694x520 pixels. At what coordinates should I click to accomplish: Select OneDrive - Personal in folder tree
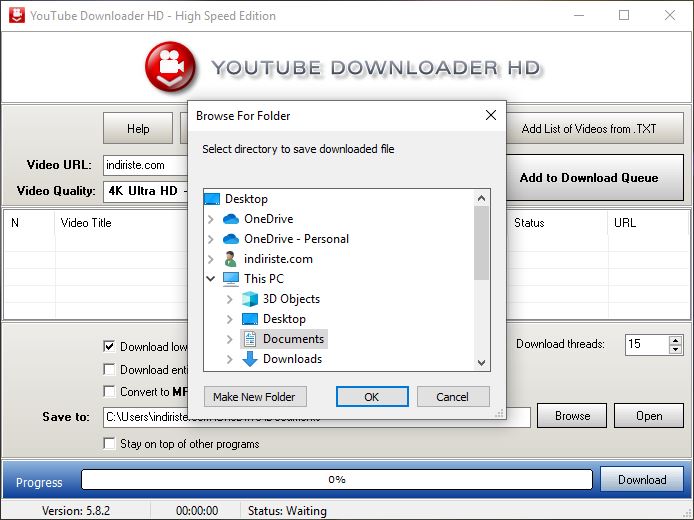(x=296, y=239)
